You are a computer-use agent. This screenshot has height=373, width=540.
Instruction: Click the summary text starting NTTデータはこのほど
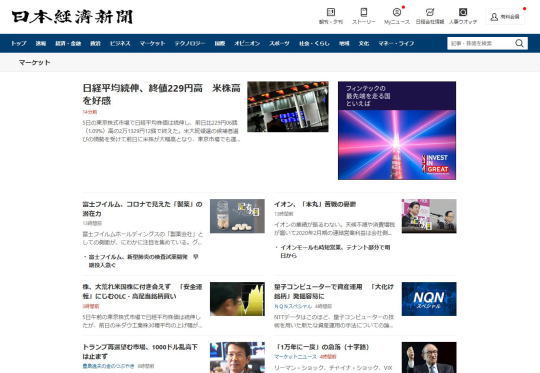pyautogui.click(x=334, y=321)
